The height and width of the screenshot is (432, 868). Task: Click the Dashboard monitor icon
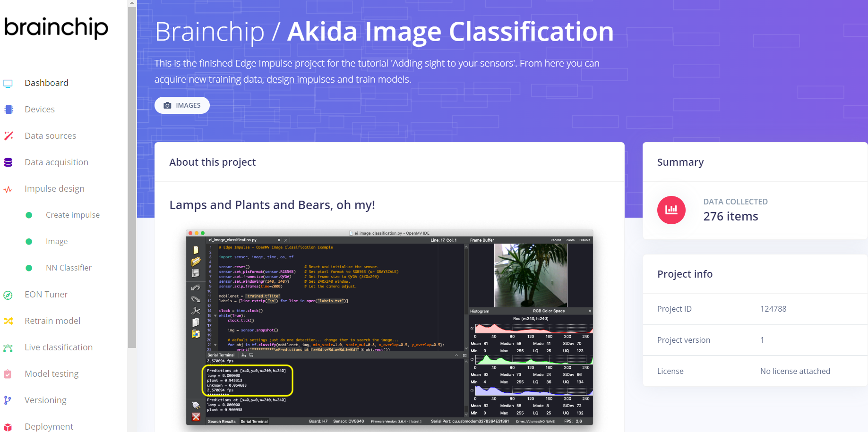8,84
